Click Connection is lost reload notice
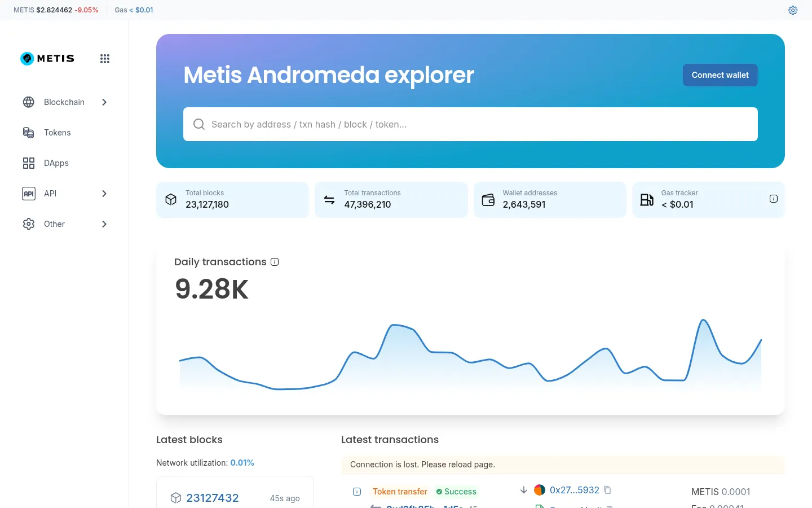This screenshot has height=508, width=812. [x=563, y=465]
